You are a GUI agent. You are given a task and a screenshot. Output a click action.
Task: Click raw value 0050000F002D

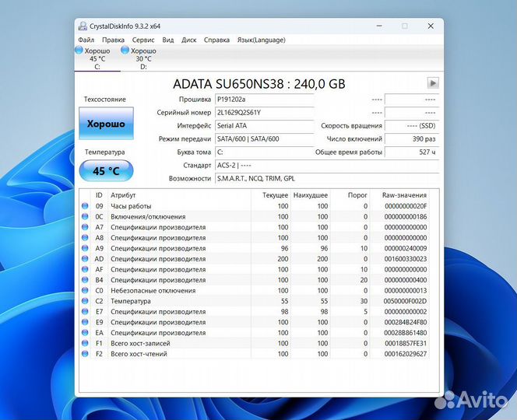click(405, 301)
